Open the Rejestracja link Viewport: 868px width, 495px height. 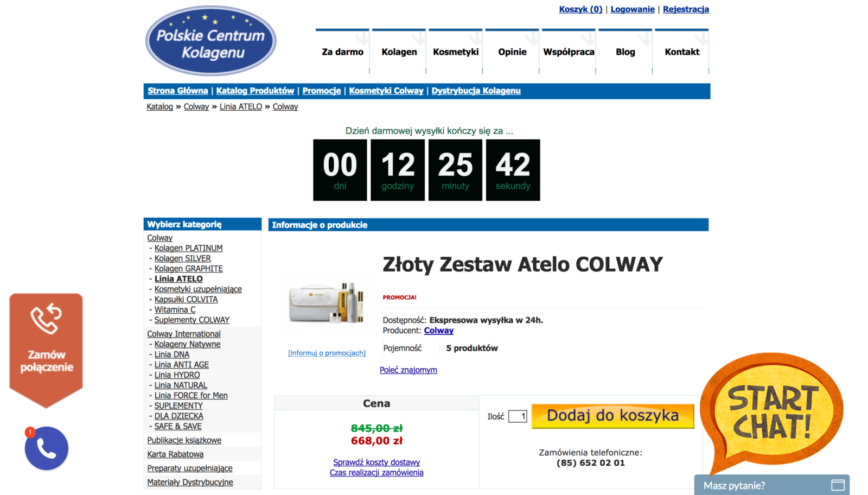[686, 9]
